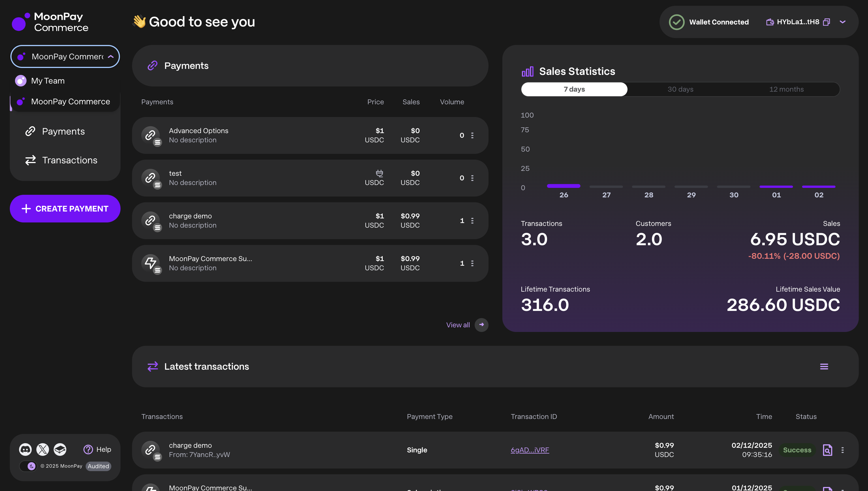Image resolution: width=868 pixels, height=491 pixels.
Task: Click the day 26 bar in sales chart
Action: click(x=563, y=186)
